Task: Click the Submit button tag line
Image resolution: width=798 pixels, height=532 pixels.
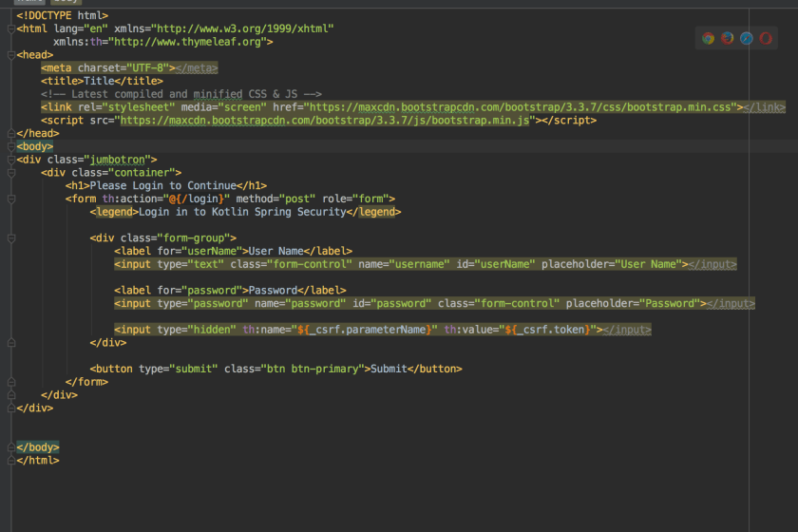Action: [x=275, y=370]
